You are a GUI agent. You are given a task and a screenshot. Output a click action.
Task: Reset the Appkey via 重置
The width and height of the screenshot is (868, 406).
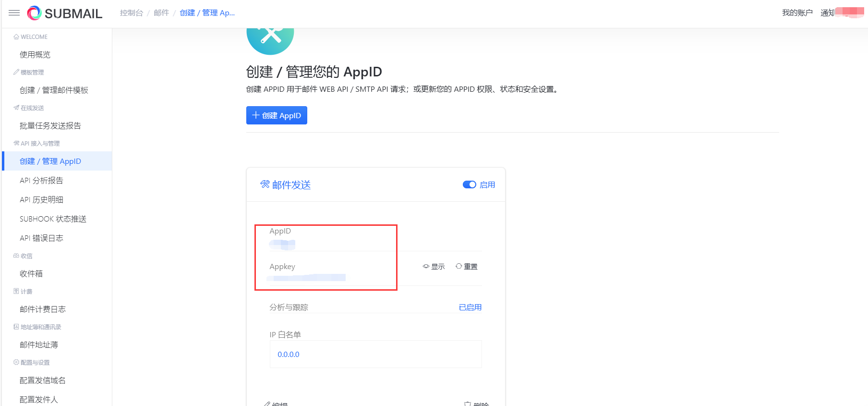pyautogui.click(x=466, y=267)
